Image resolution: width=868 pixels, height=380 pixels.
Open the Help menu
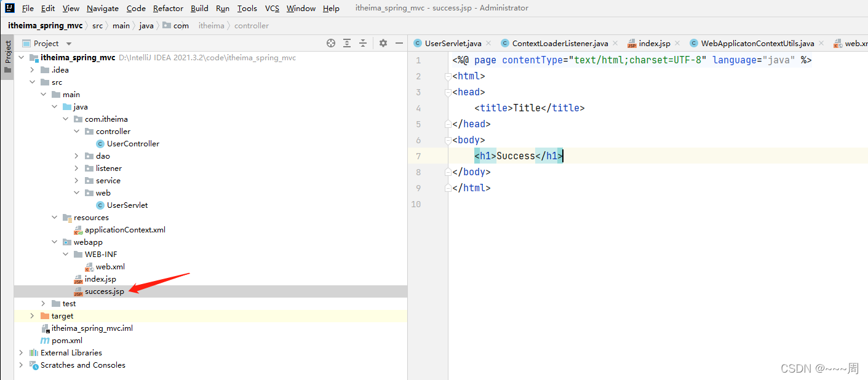[x=331, y=8]
